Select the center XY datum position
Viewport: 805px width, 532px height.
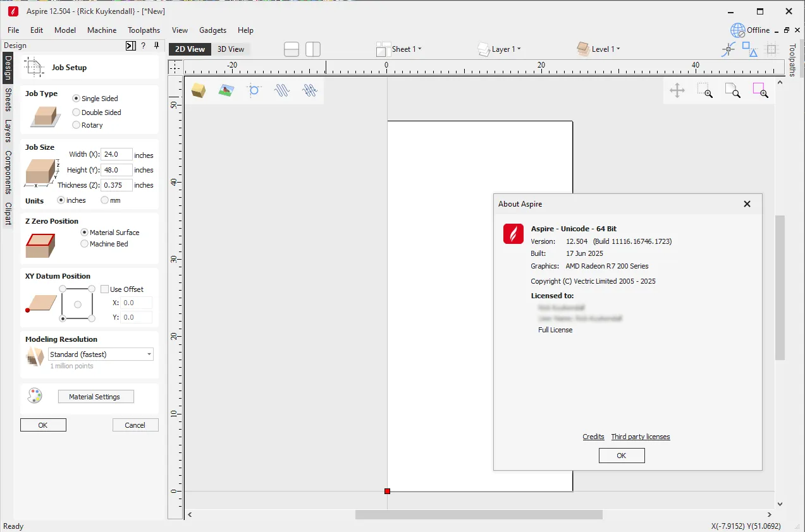point(77,305)
